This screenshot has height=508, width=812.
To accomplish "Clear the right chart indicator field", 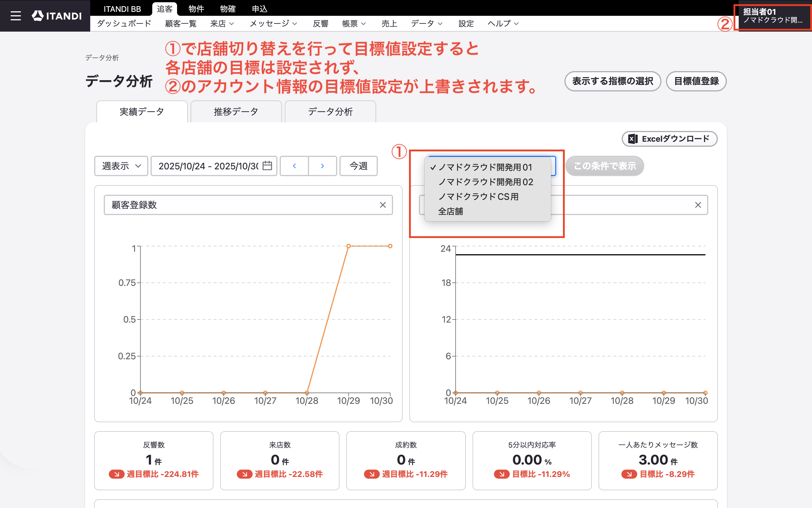I will point(698,205).
